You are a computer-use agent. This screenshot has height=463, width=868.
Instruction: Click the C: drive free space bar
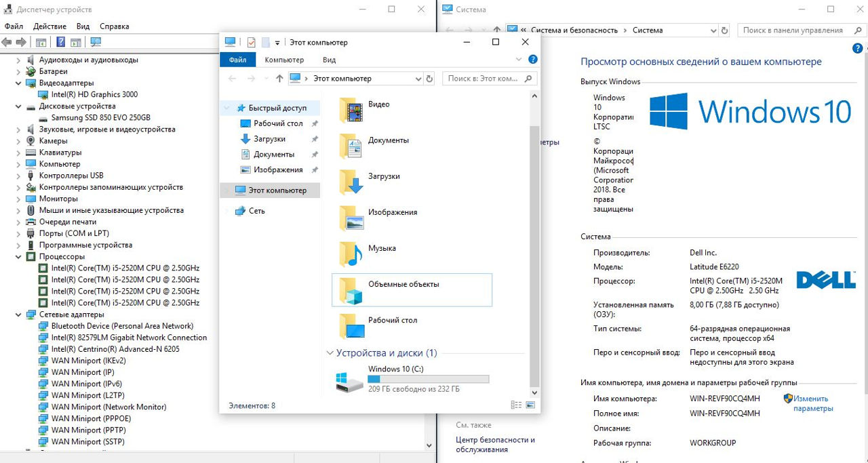428,379
